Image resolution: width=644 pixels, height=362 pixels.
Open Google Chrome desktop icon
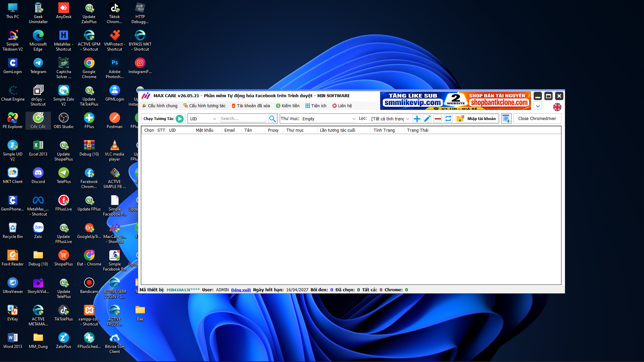pos(89,68)
